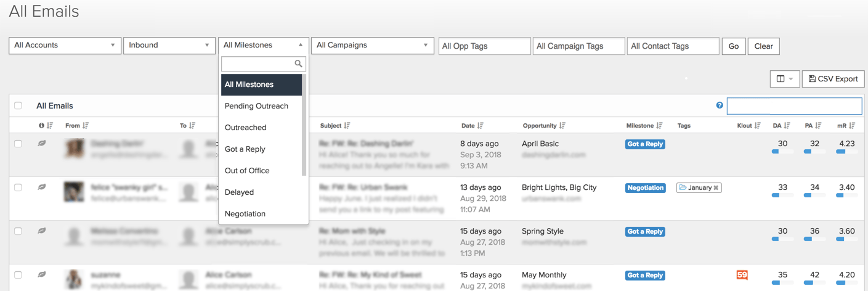Click the PA 34 bar for Bright Lights
Image resolution: width=868 pixels, height=291 pixels.
814,195
